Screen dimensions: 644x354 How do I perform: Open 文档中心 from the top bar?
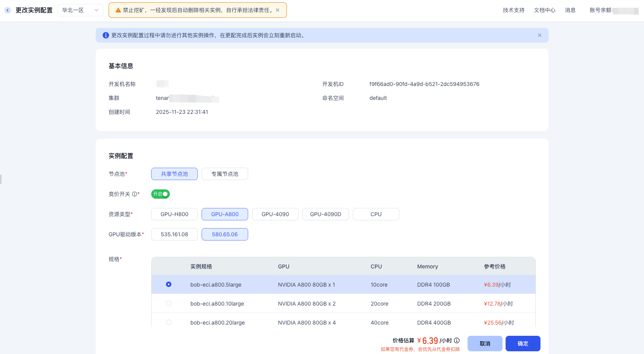pos(544,10)
